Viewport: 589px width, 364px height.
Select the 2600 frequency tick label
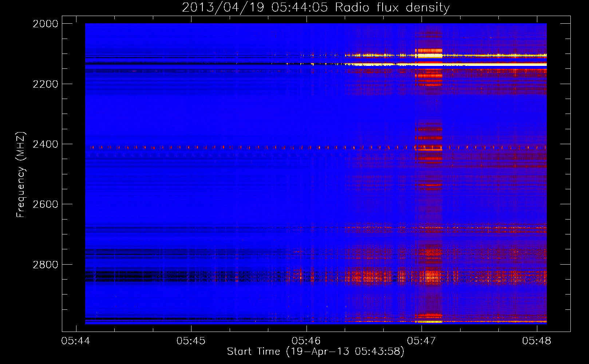[x=46, y=204]
